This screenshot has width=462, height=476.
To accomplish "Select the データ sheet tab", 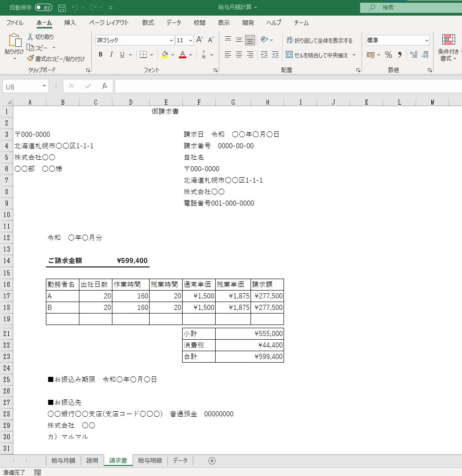I will 180,460.
